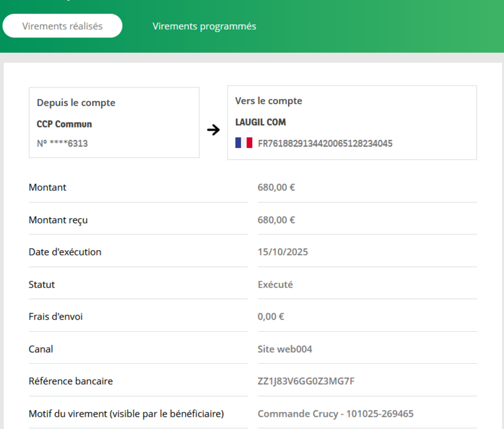The width and height of the screenshot is (504, 429).
Task: Open the Virements réalisés tab
Action: (62, 26)
